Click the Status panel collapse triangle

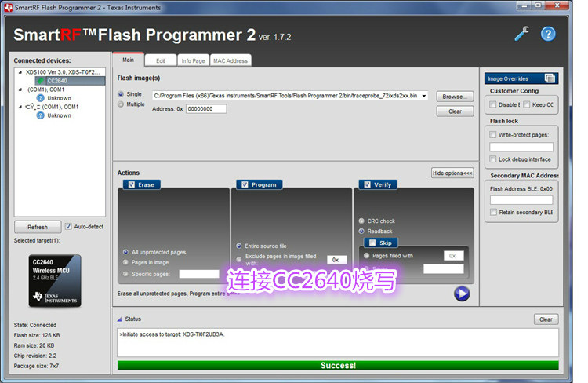pos(120,319)
